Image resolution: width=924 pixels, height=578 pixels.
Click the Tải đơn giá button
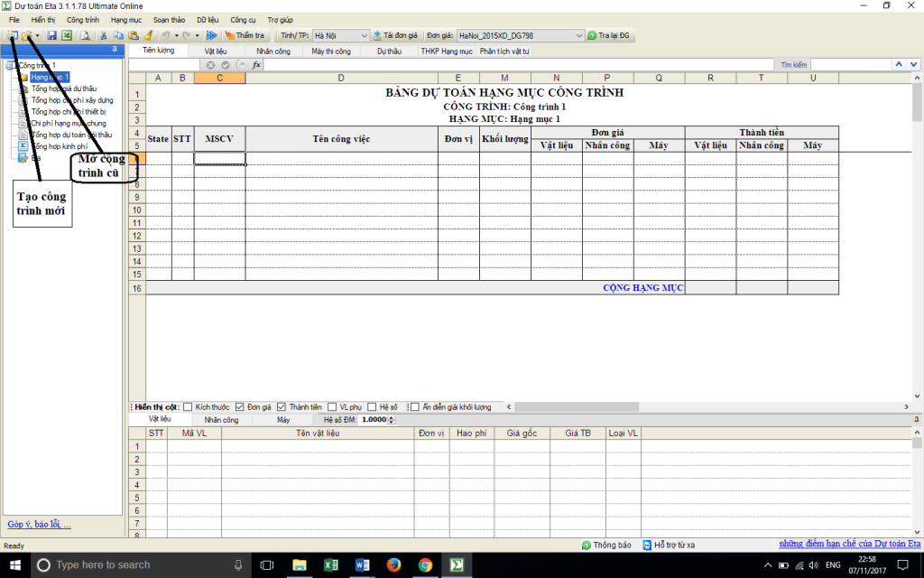[x=396, y=35]
